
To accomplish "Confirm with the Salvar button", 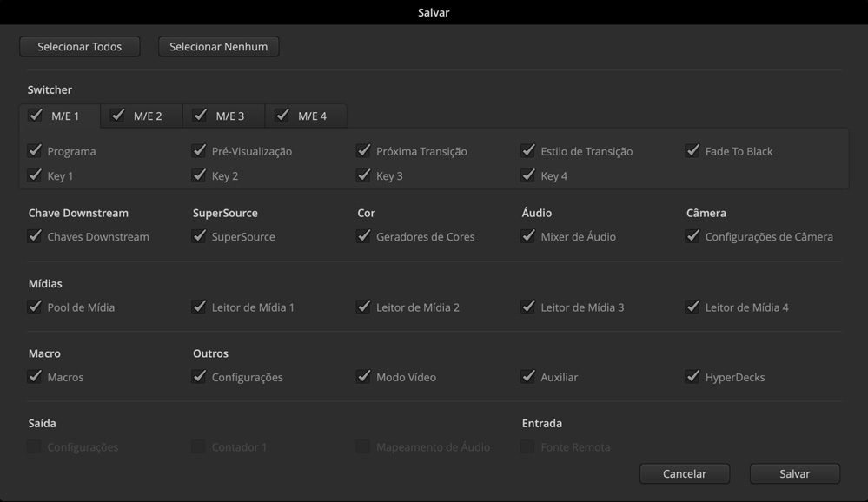I will tap(794, 474).
